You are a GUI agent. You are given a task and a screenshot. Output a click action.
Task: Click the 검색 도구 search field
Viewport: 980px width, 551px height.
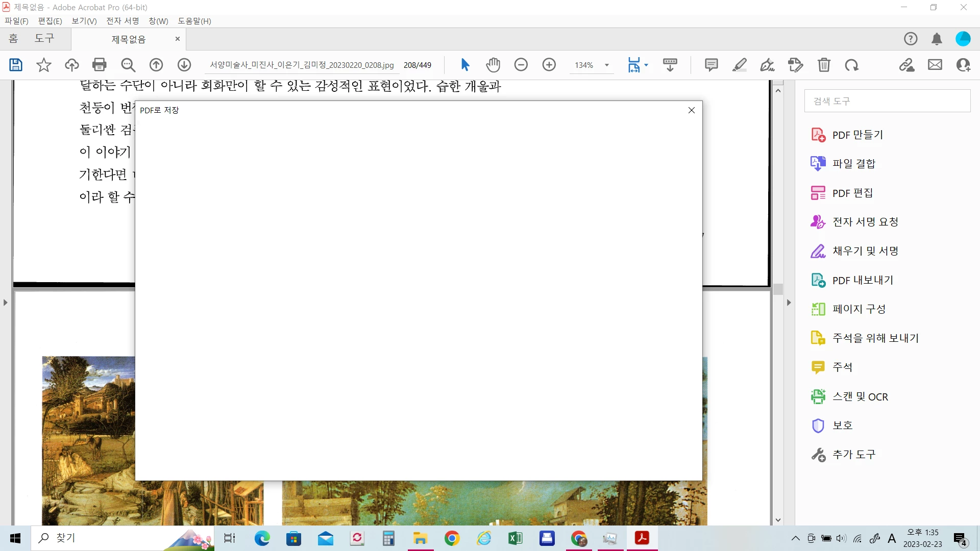tap(887, 101)
